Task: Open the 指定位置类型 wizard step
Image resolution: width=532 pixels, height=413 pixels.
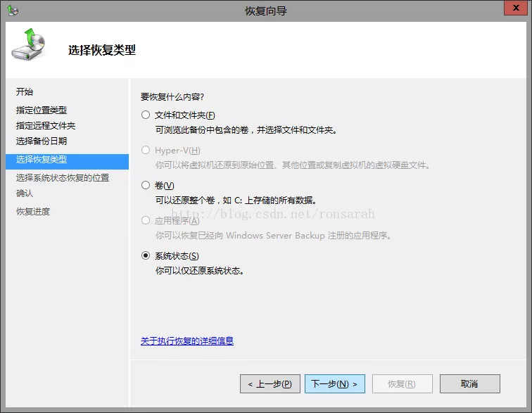Action: pos(42,110)
